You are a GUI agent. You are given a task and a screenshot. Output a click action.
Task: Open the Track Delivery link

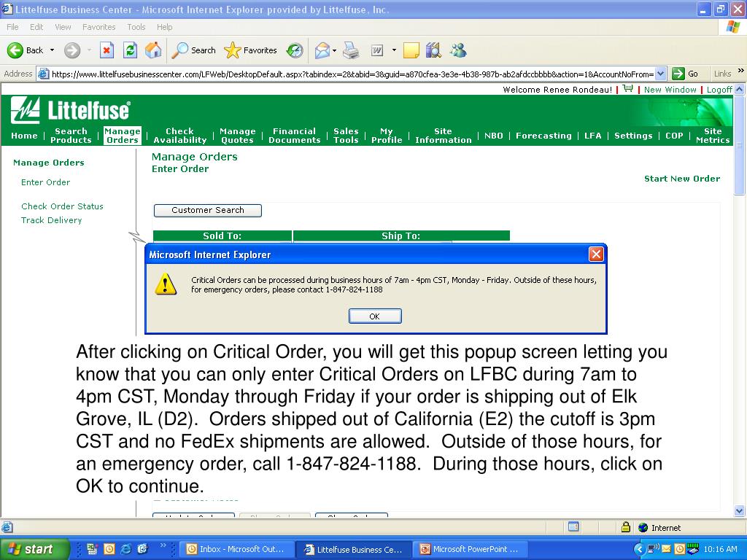[52, 220]
